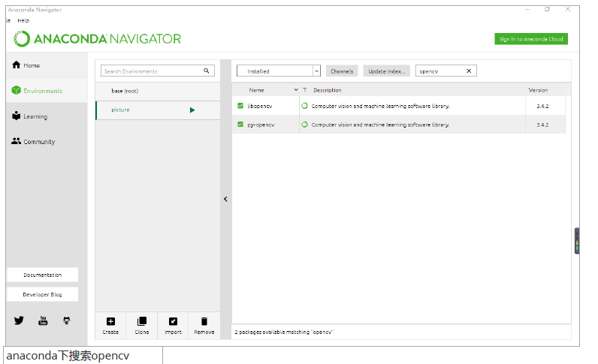Screen dimensions: 598x364
Task: Click version 3.4.2 of py-opencv
Action: 542,125
